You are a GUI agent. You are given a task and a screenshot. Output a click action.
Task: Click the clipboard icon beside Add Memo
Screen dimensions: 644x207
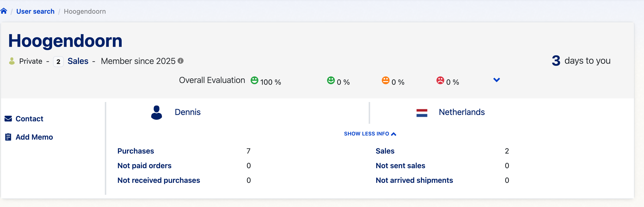point(8,137)
